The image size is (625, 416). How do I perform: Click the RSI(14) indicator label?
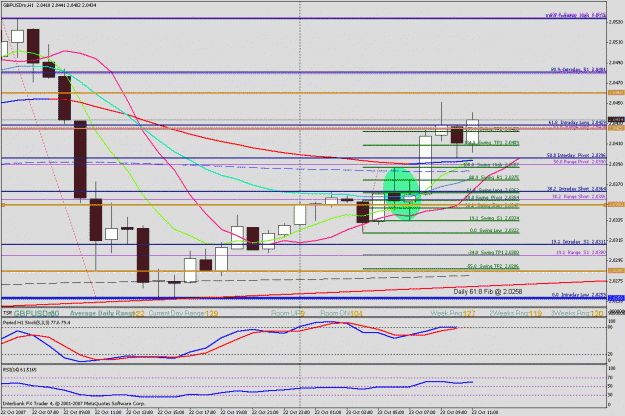click(x=20, y=370)
